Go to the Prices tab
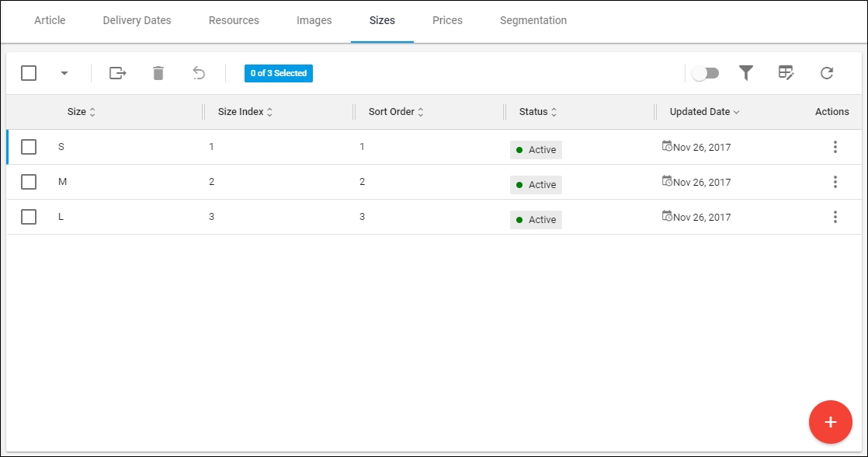Image resolution: width=868 pixels, height=457 pixels. (447, 20)
